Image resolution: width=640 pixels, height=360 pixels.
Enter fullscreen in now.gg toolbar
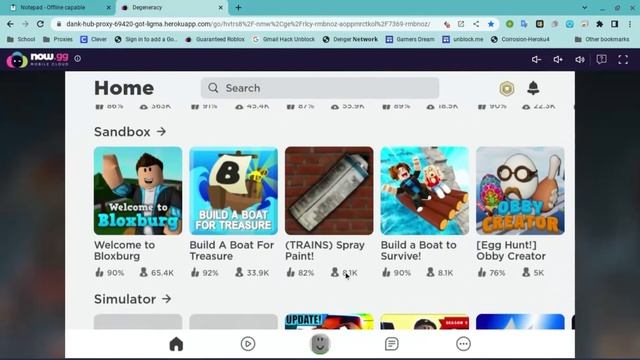tap(623, 60)
